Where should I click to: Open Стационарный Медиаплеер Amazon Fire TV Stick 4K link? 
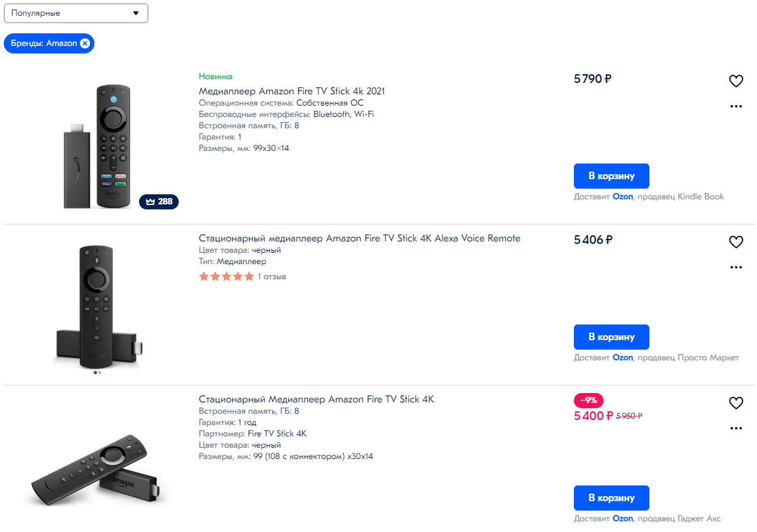(x=316, y=399)
